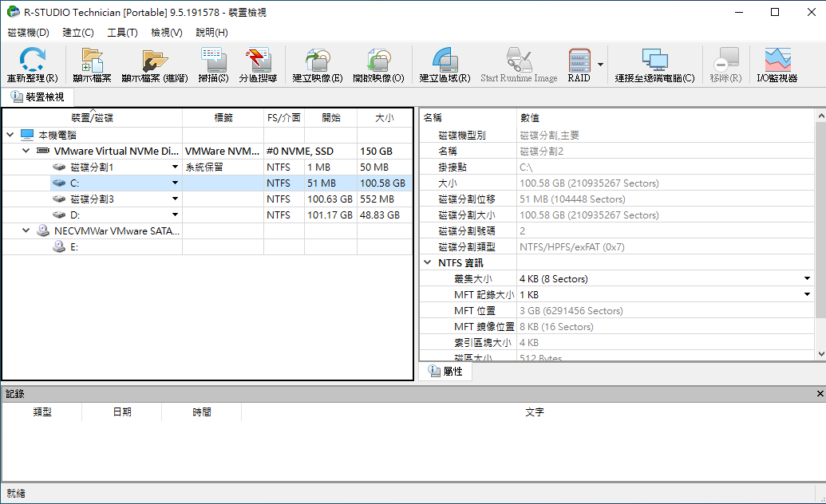826x504 pixels.
Task: Click the E: disc volume icon
Action: click(59, 246)
